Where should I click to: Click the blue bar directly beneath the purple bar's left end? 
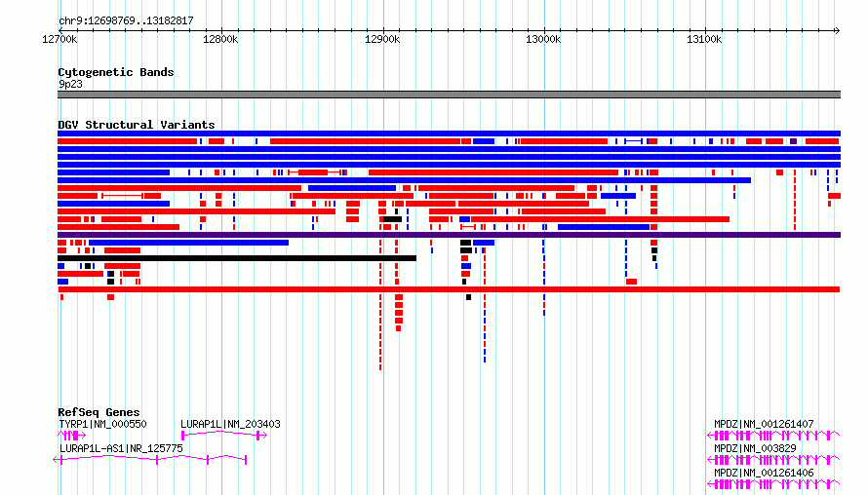[x=189, y=243]
